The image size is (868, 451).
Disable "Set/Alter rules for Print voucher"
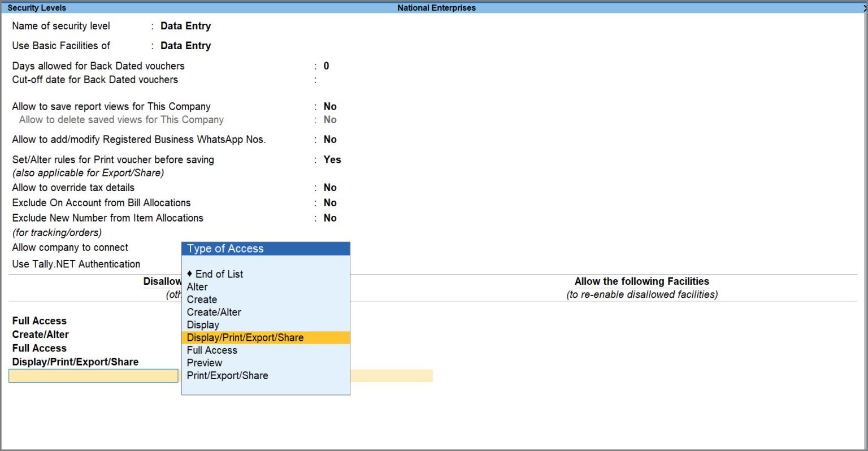332,160
